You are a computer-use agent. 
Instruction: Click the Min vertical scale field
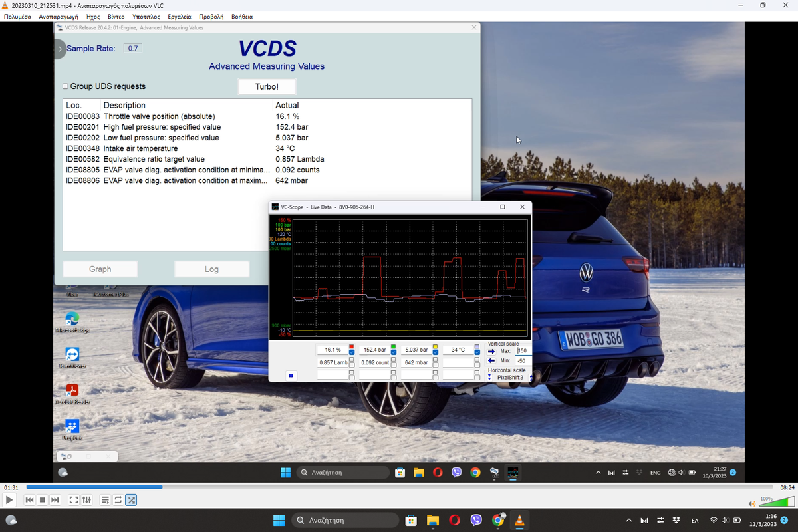coord(523,361)
